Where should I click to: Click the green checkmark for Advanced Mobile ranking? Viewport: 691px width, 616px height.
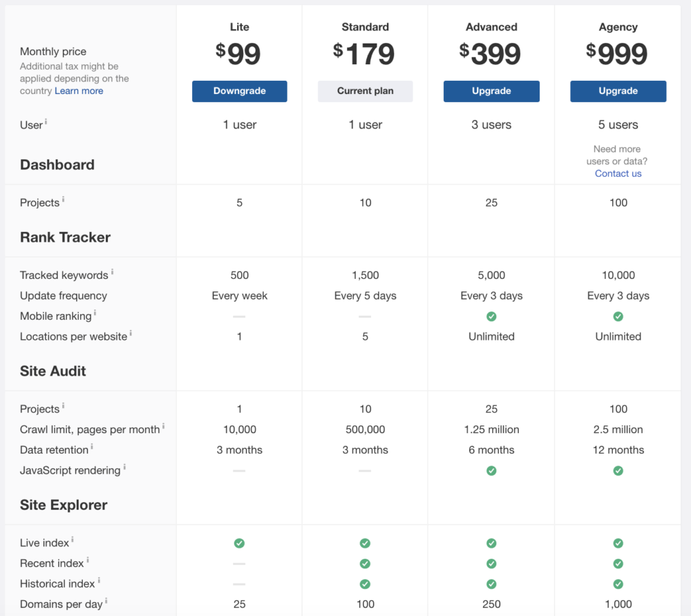point(491,316)
